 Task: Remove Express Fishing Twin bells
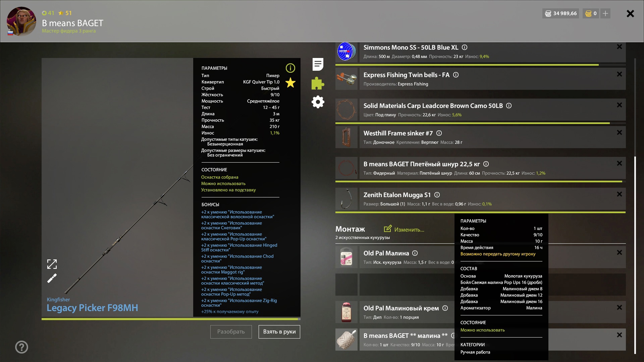(x=620, y=74)
